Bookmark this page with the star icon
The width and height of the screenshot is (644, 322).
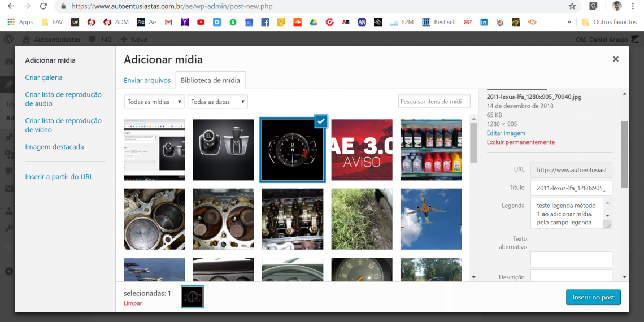[572, 6]
